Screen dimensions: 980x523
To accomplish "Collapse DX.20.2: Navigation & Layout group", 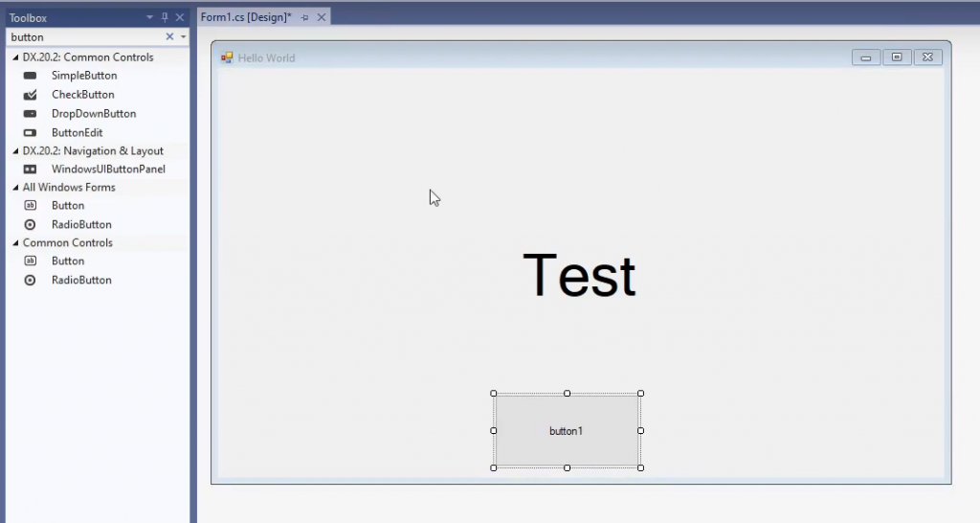I will 15,150.
